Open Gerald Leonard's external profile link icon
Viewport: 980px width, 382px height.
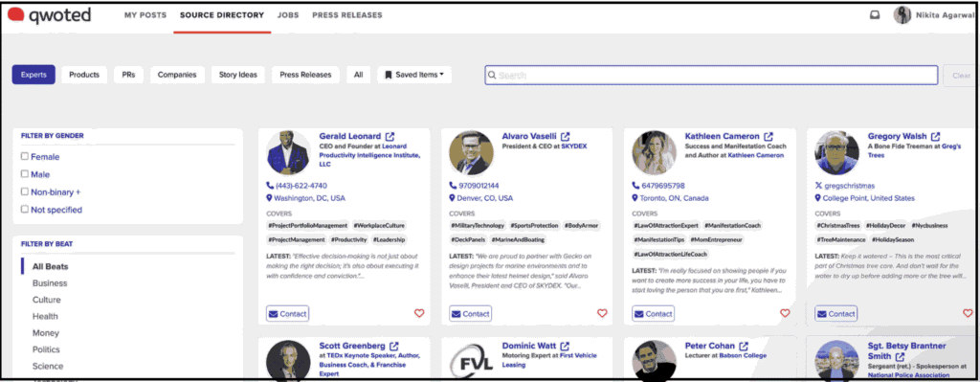click(390, 136)
